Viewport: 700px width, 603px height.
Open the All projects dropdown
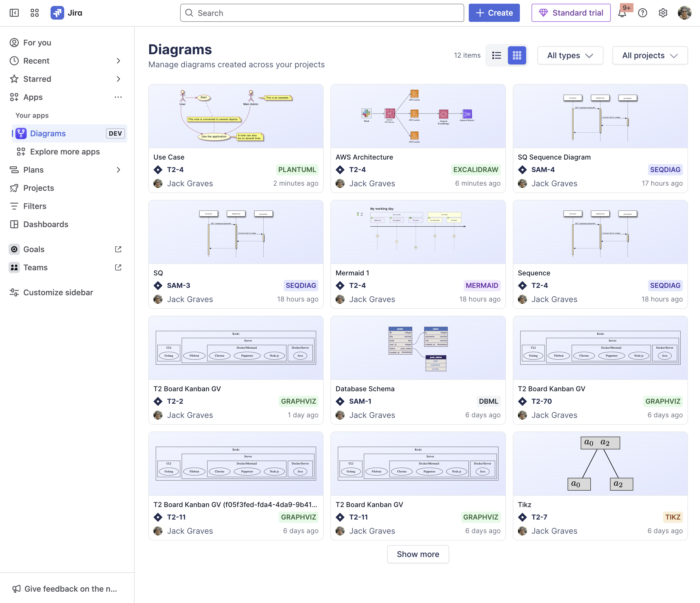[650, 55]
